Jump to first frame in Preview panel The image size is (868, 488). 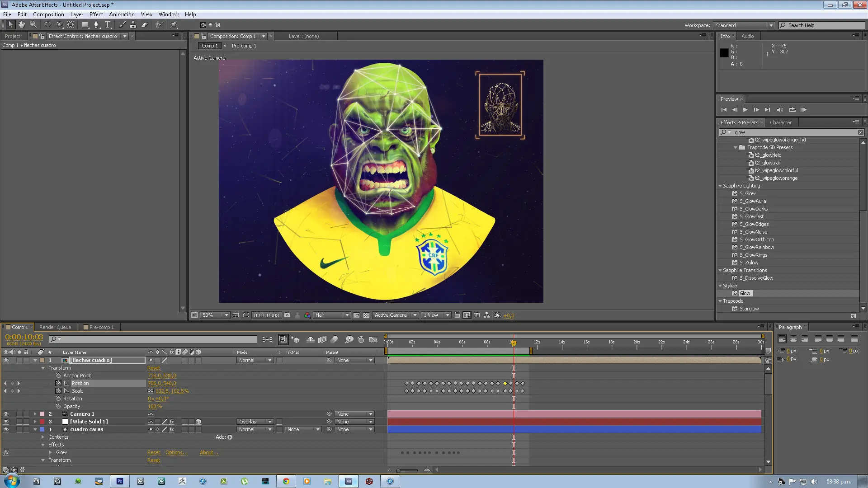tap(724, 110)
